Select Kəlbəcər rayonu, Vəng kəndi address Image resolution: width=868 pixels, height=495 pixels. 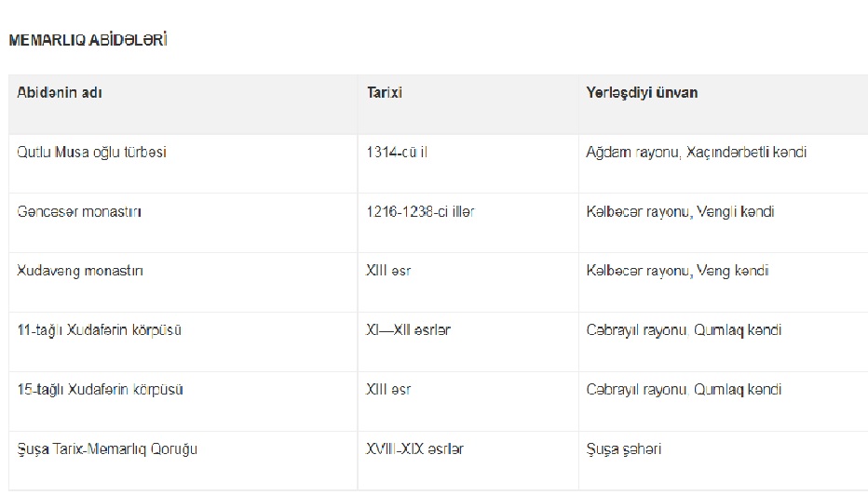[677, 271]
